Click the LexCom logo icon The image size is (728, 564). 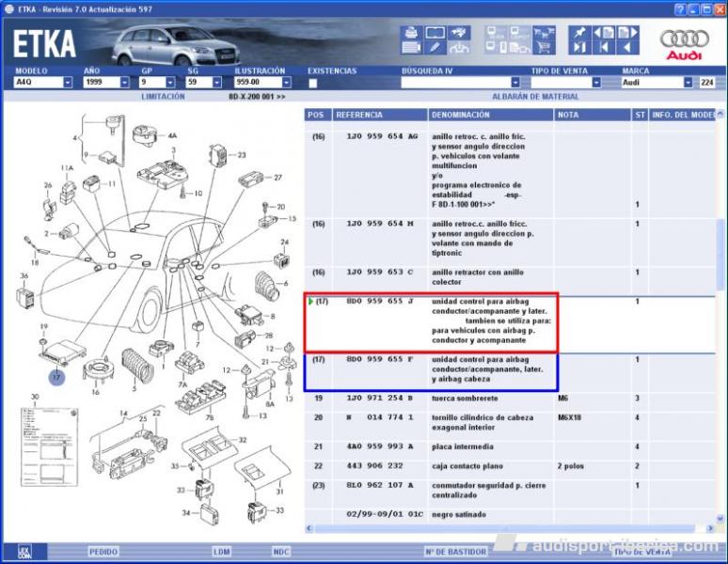click(x=24, y=552)
